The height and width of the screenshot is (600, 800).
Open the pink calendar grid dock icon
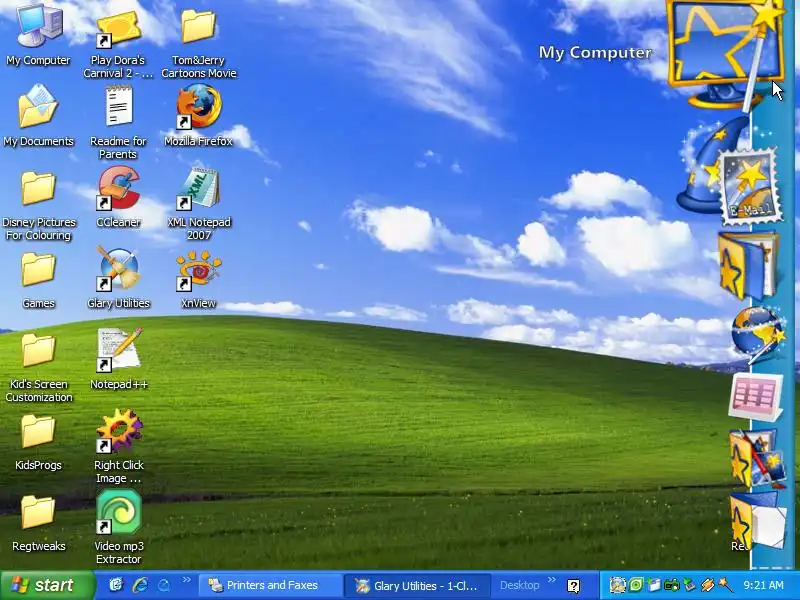click(x=756, y=397)
